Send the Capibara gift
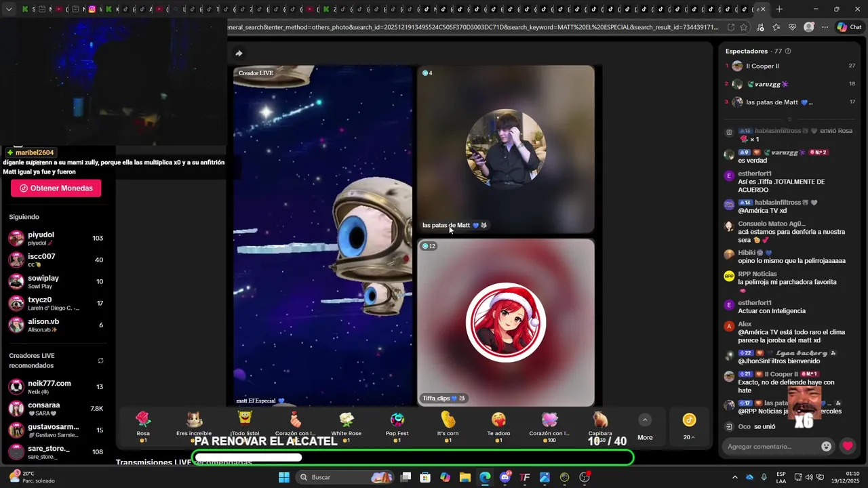 pos(600,426)
